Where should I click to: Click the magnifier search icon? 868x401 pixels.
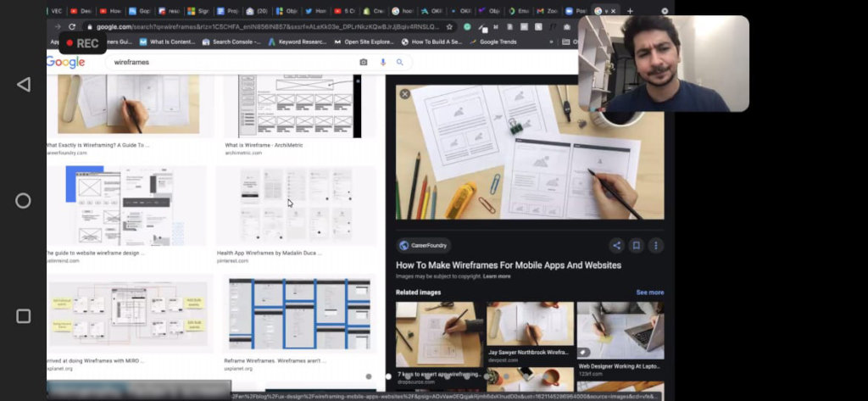point(400,62)
